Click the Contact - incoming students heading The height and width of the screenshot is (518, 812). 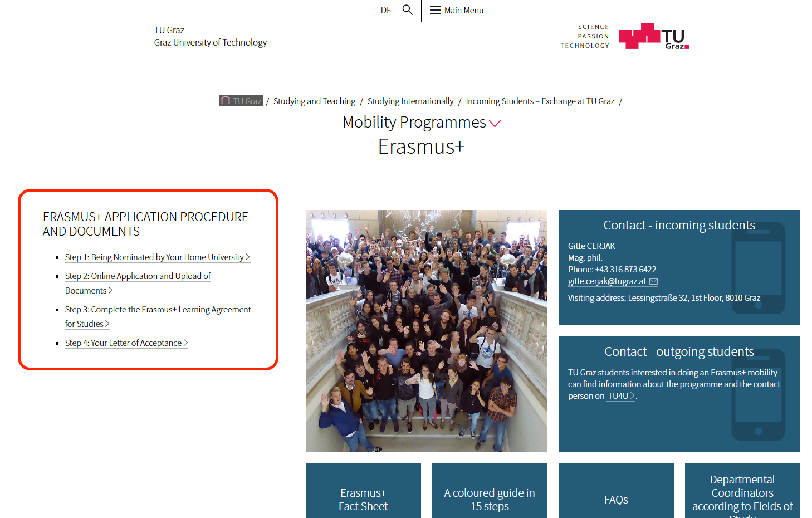679,225
